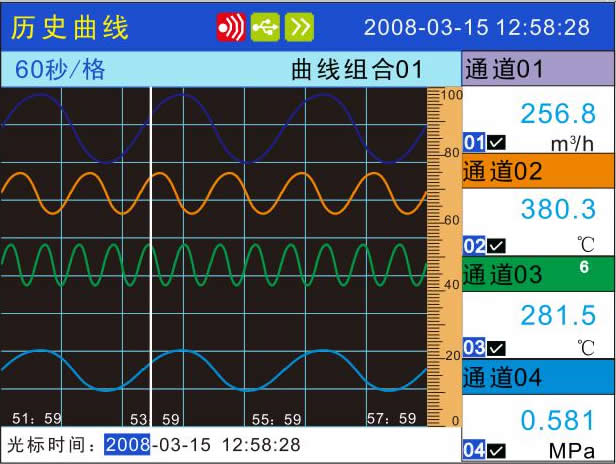Click the 04 channel number badge
Viewport: 616px width, 464px height.
(474, 450)
